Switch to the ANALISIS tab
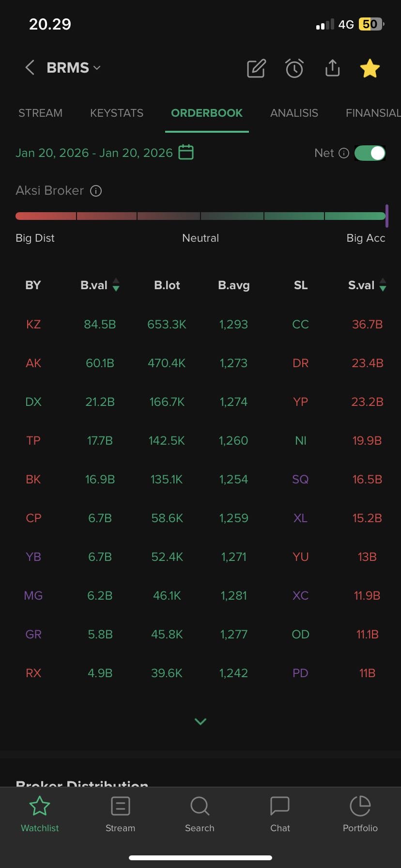Image resolution: width=401 pixels, height=868 pixels. click(x=294, y=113)
